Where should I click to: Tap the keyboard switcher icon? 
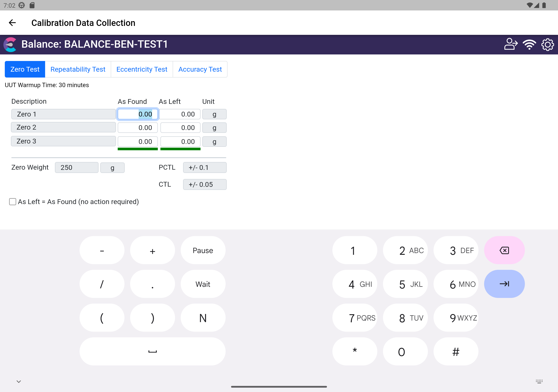pos(539,381)
